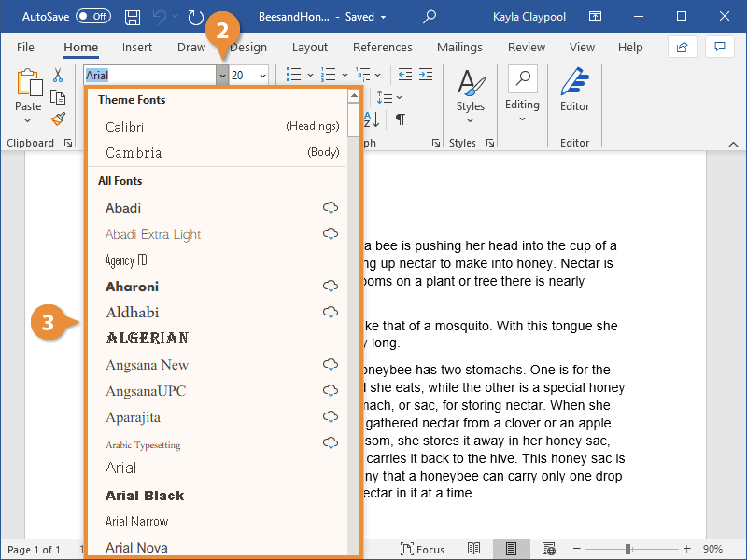The width and height of the screenshot is (747, 560).
Task: Choose Algerian from the font list
Action: tap(147, 338)
